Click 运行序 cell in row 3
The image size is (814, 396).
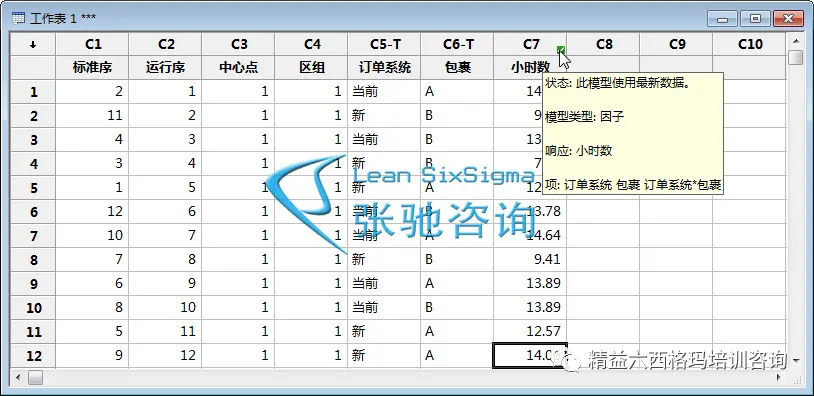166,140
